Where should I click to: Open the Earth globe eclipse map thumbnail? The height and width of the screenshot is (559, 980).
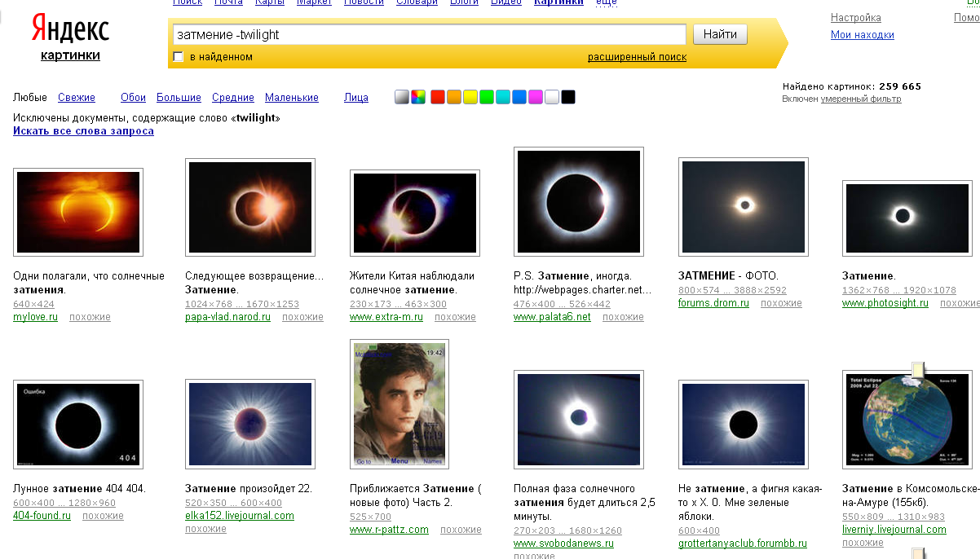click(907, 420)
